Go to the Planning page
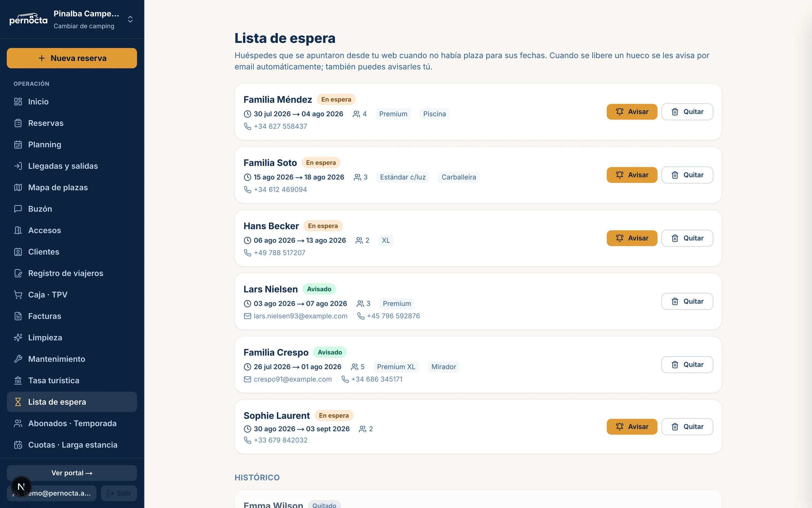This screenshot has height=508, width=812. pos(72,144)
